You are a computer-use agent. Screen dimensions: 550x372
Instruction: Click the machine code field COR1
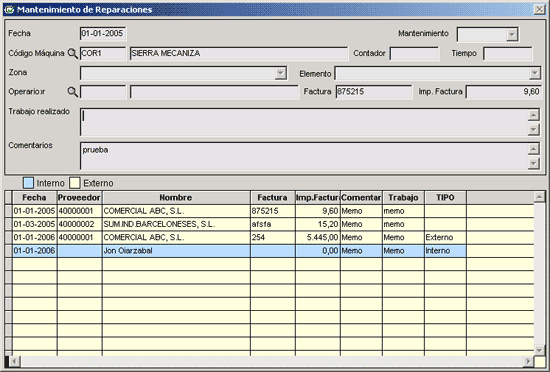click(103, 54)
